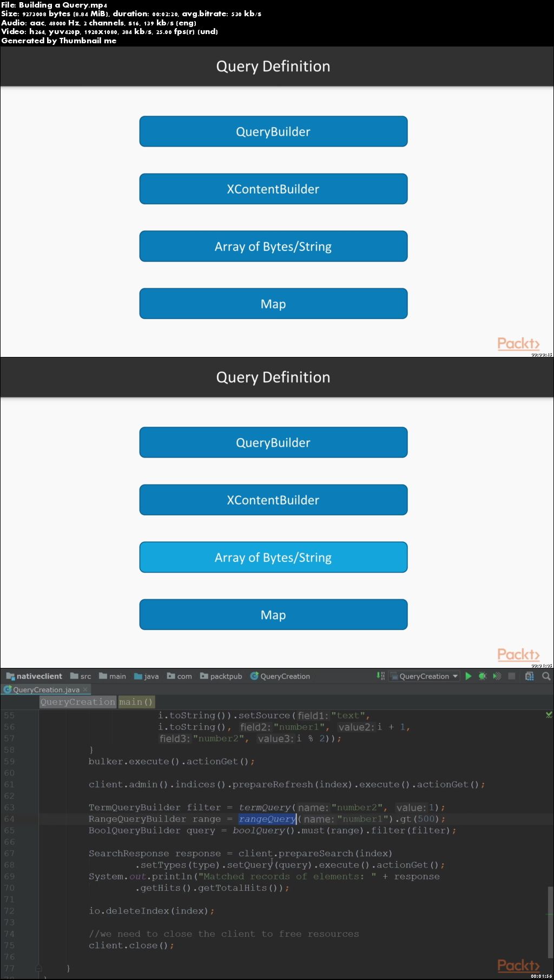
Task: Click the Run button in the IDE toolbar
Action: [x=469, y=676]
